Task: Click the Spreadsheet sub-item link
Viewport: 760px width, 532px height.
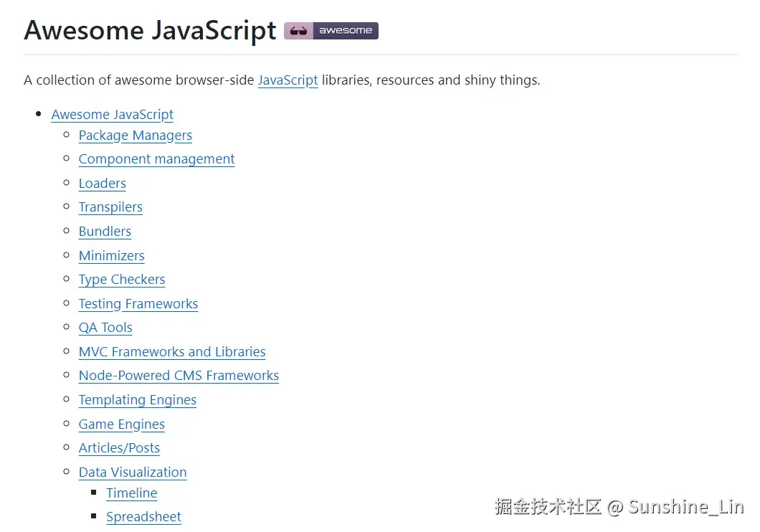Action: pyautogui.click(x=143, y=517)
